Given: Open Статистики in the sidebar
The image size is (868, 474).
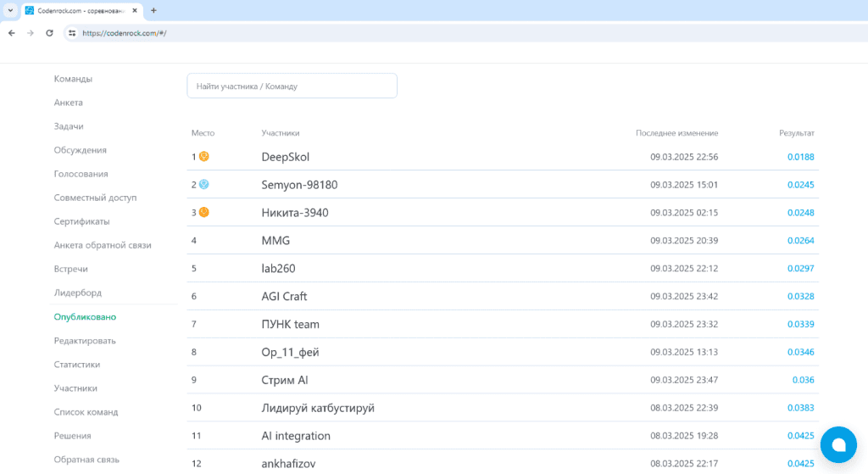Looking at the screenshot, I should pos(77,365).
